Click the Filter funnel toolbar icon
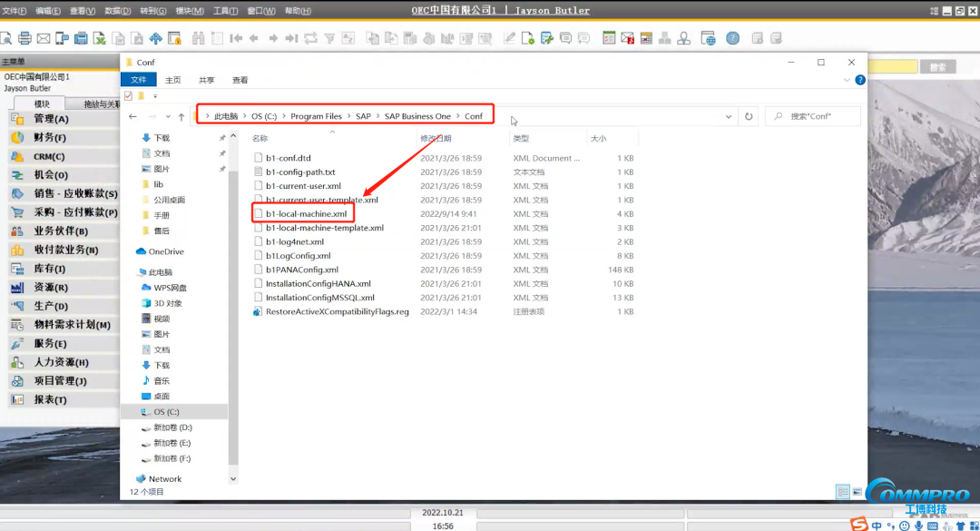980x531 pixels. [328, 38]
